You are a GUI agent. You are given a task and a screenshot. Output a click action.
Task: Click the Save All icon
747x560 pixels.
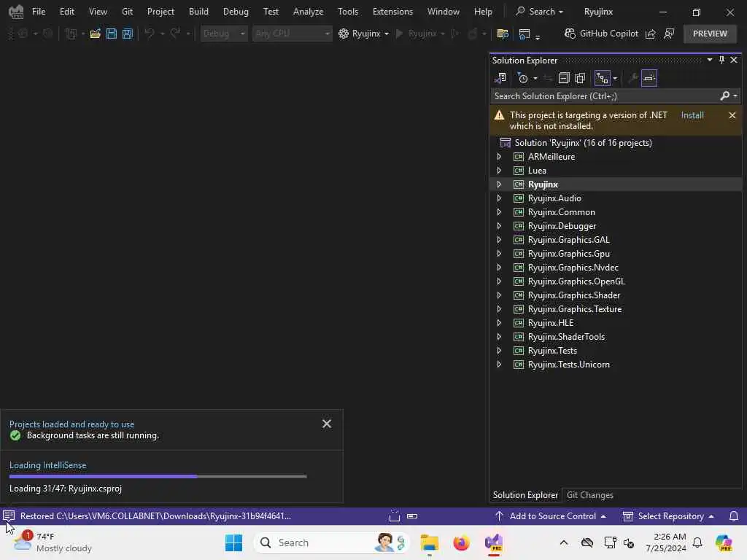[127, 34]
